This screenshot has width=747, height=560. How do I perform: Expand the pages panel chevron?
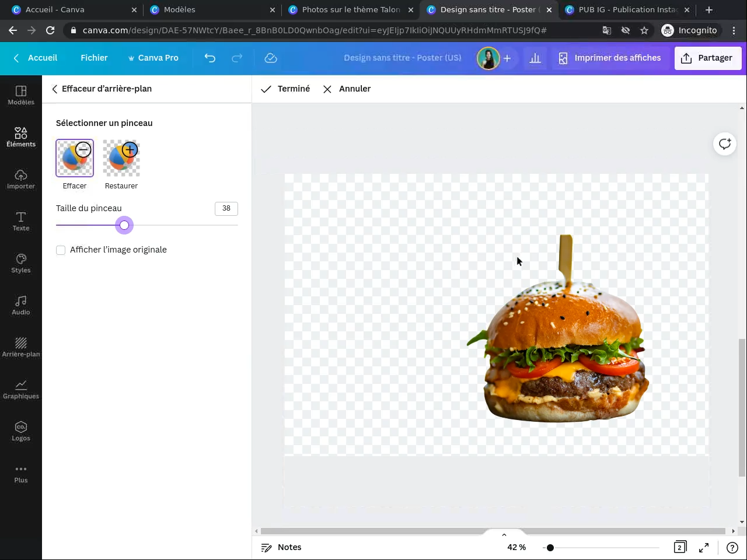pos(504,534)
